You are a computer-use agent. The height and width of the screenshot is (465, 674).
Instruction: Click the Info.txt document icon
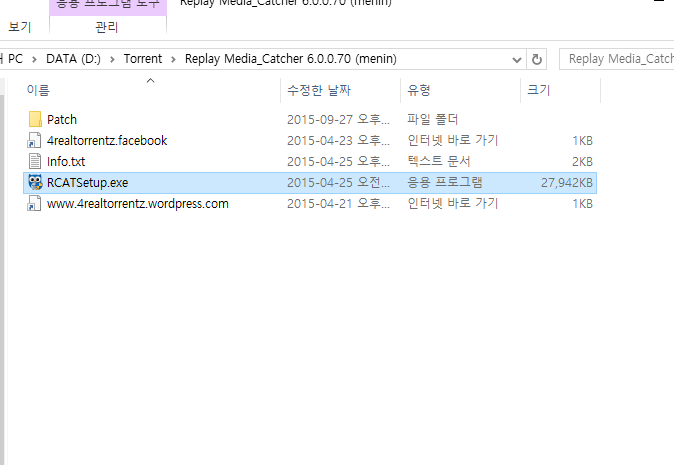pos(34,161)
